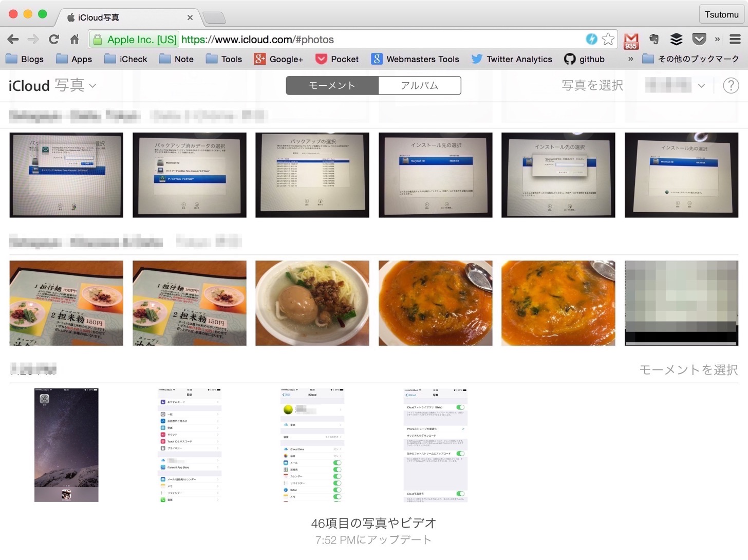This screenshot has height=560, width=748.
Task: Open the iCloud settings toggles screenshot
Action: point(312,445)
